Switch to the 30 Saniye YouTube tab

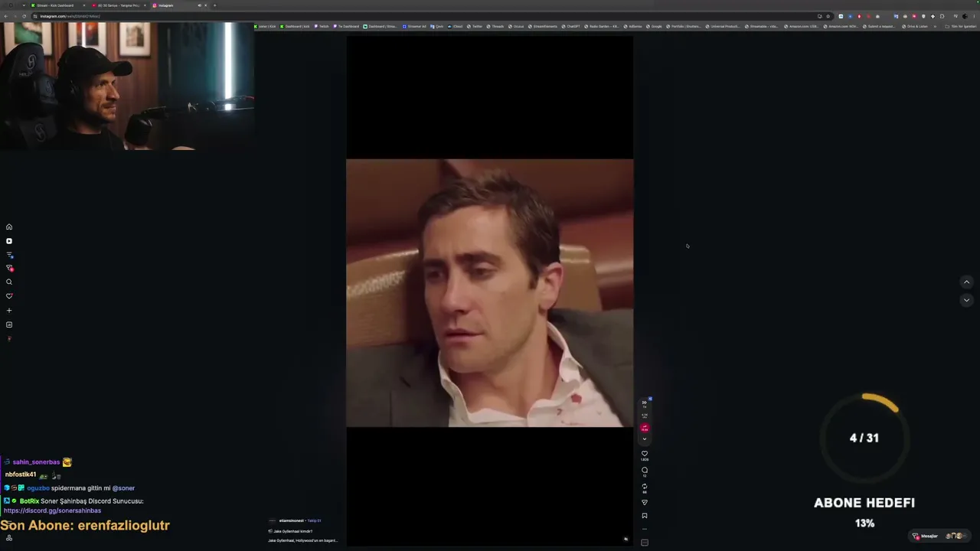[119, 5]
